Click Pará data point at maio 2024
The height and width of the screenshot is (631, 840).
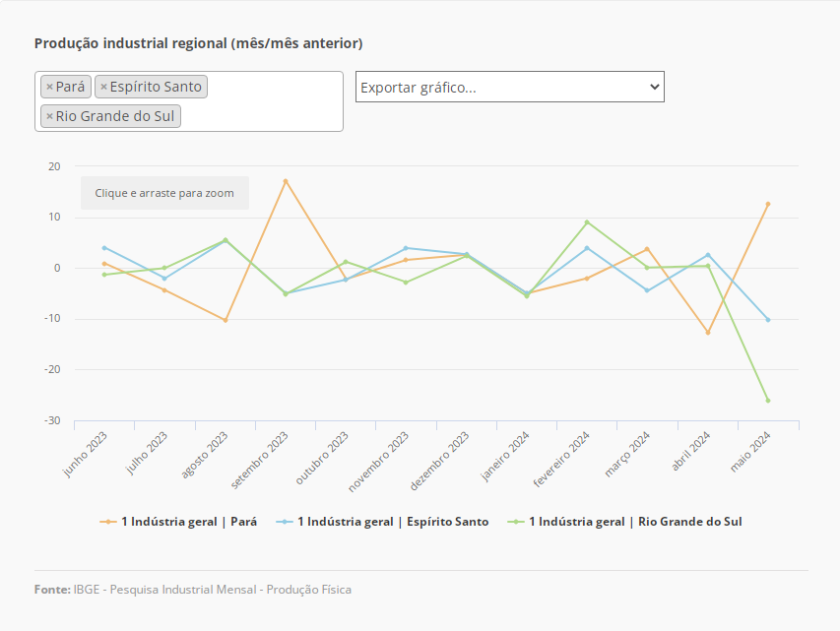pos(768,204)
